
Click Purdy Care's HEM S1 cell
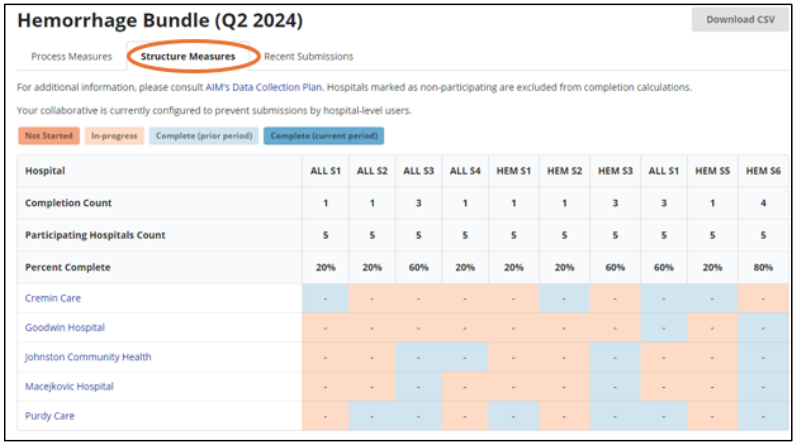point(517,416)
